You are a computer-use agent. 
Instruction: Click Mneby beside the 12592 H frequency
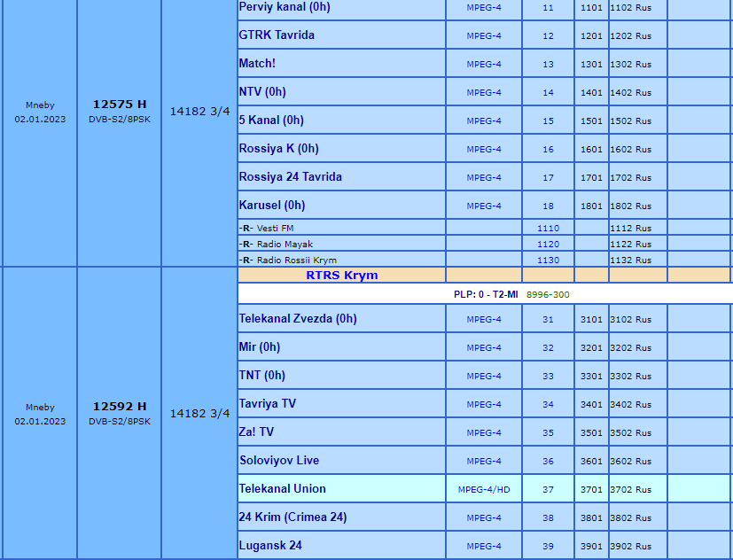point(40,407)
